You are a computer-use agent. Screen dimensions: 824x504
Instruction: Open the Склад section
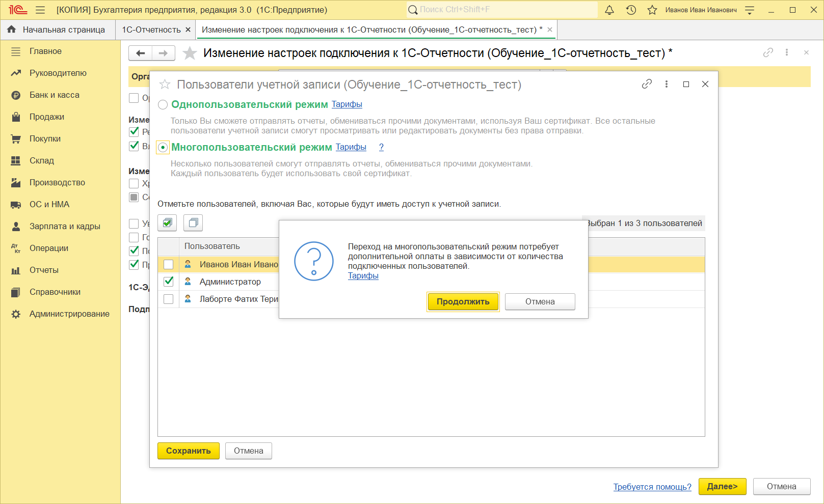click(x=42, y=160)
